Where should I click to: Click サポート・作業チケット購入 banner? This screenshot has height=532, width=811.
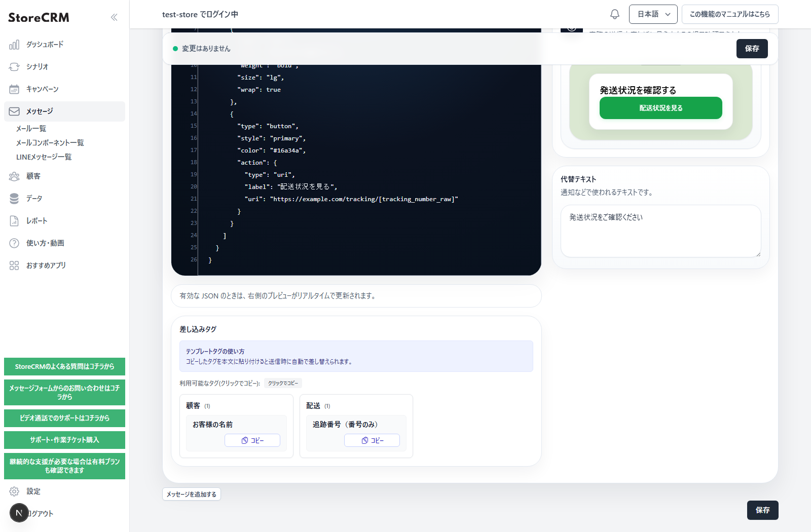pos(64,440)
